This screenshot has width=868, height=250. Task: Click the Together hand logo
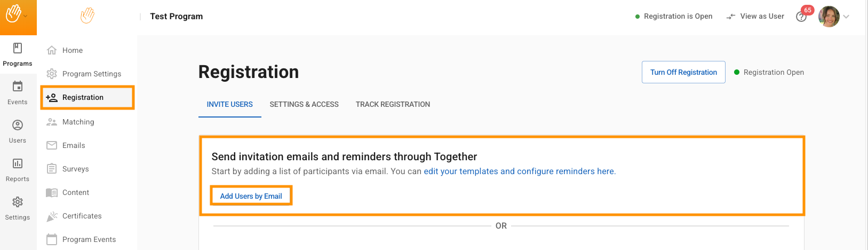coord(87,16)
